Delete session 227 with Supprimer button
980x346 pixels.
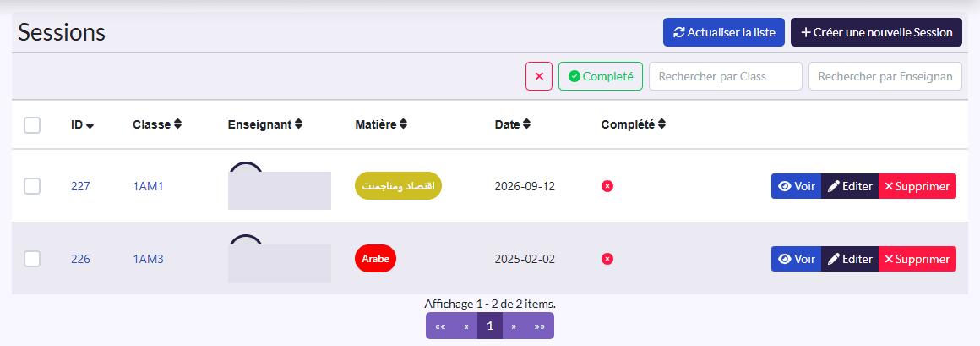[917, 186]
